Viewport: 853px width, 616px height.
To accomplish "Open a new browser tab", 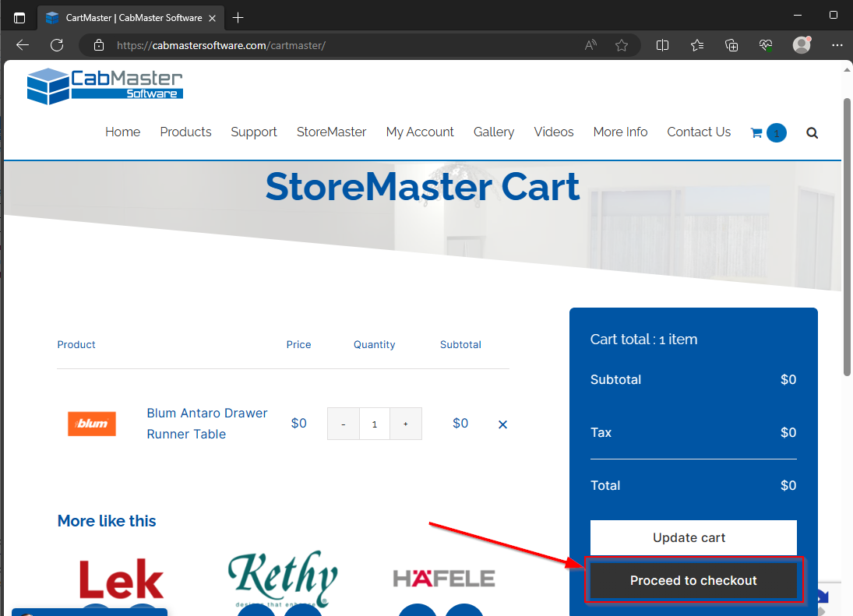I will pyautogui.click(x=238, y=18).
